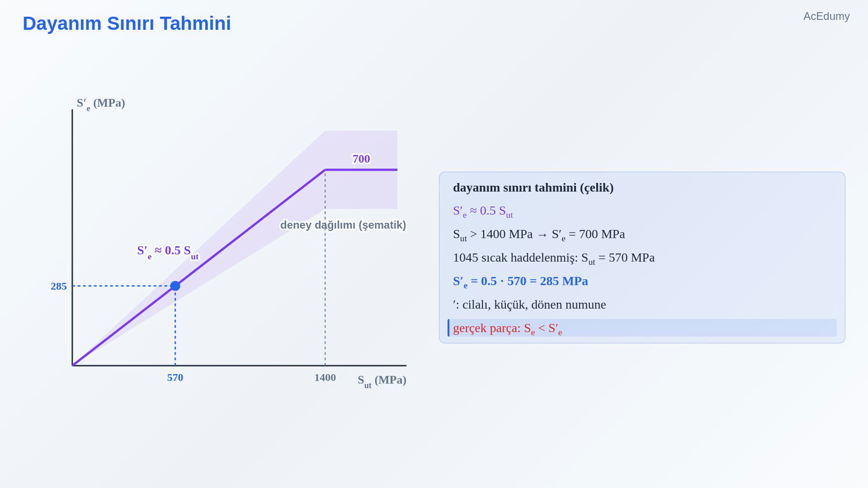Viewport: 868px width, 488px height.
Task: Click the 570 x-axis value
Action: (175, 377)
